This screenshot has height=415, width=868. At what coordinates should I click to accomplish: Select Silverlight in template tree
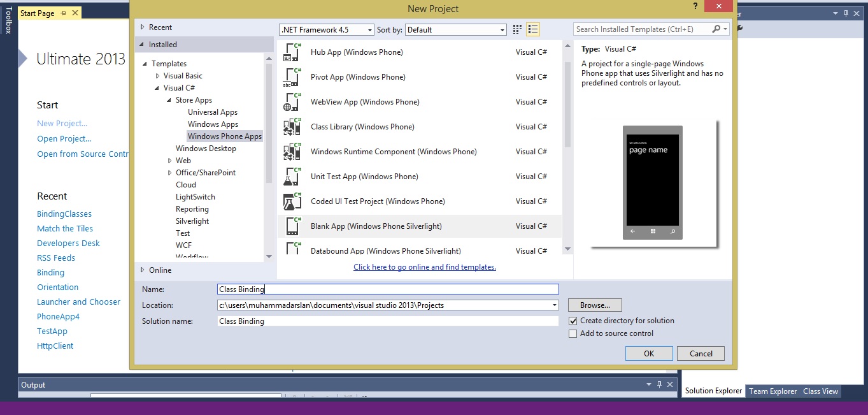pos(192,221)
